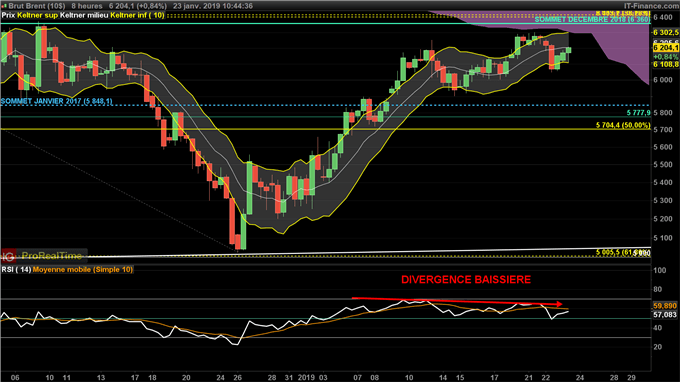The width and height of the screenshot is (680, 382).
Task: Select the 5 704,4 (50,00%) Fibonacci level
Action: point(623,125)
